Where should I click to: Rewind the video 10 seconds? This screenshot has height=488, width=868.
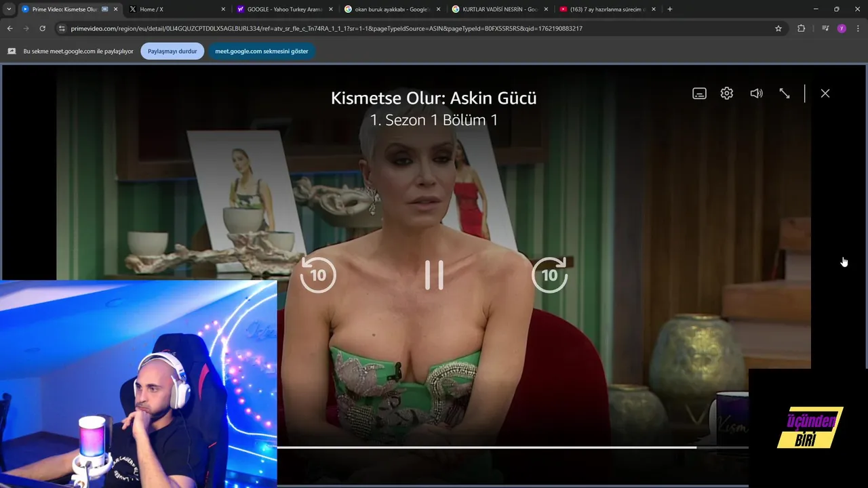tap(318, 274)
